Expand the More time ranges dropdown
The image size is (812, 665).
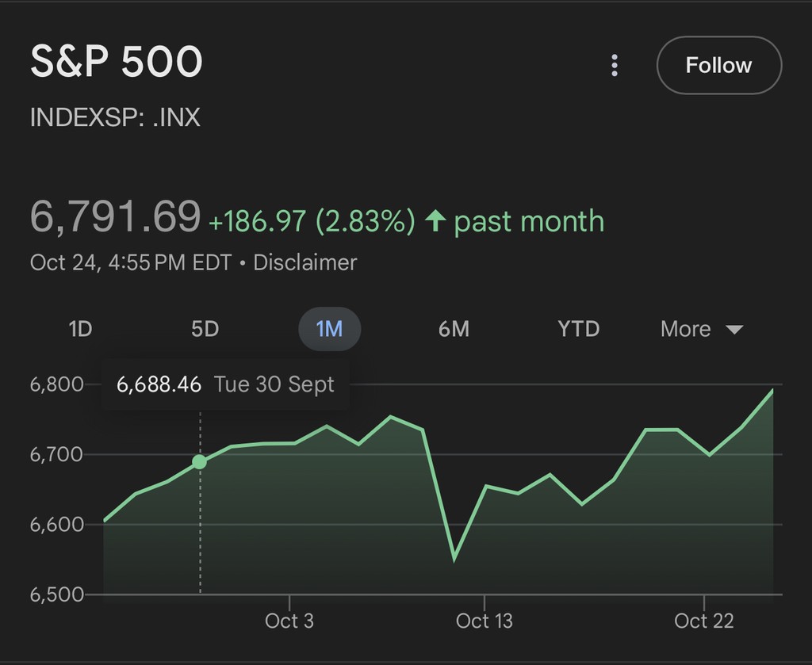tap(701, 329)
